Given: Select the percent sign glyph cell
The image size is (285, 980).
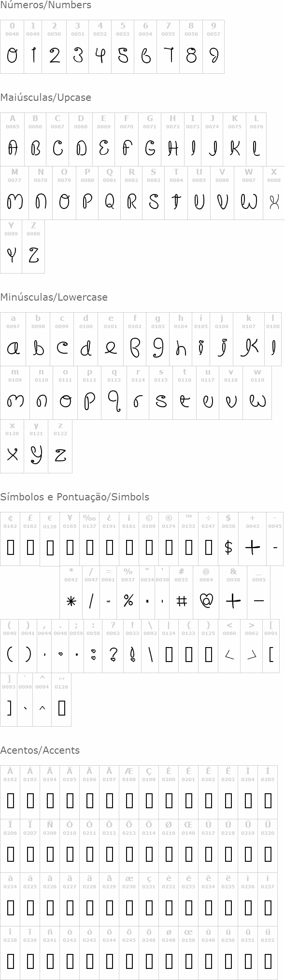Looking at the screenshot, I should (128, 593).
